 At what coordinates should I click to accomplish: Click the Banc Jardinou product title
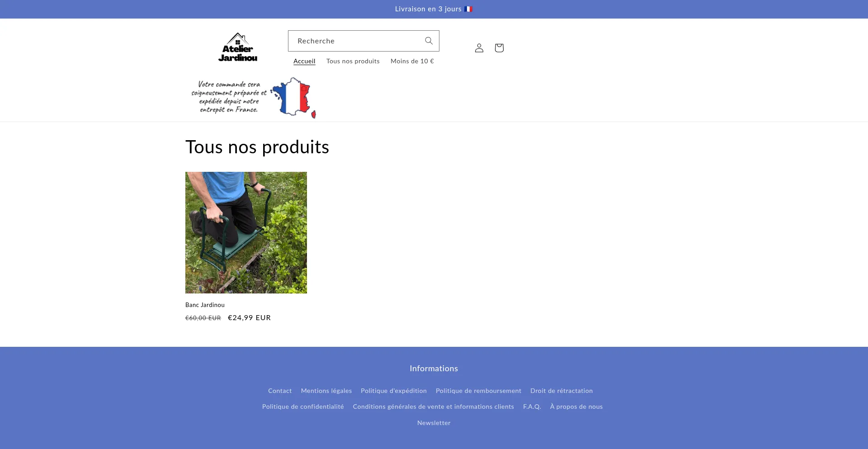coord(205,305)
